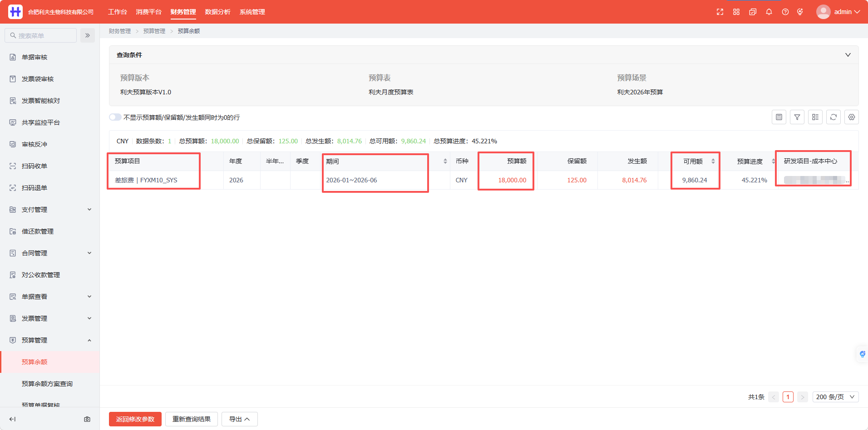Sort by the 可用额 column arrows
The width and height of the screenshot is (868, 430).
tap(713, 161)
